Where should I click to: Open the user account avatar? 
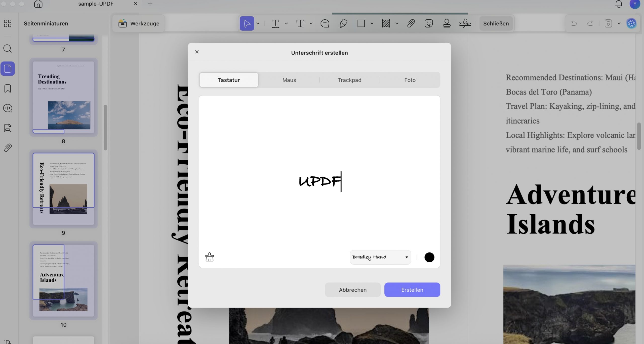pyautogui.click(x=635, y=4)
